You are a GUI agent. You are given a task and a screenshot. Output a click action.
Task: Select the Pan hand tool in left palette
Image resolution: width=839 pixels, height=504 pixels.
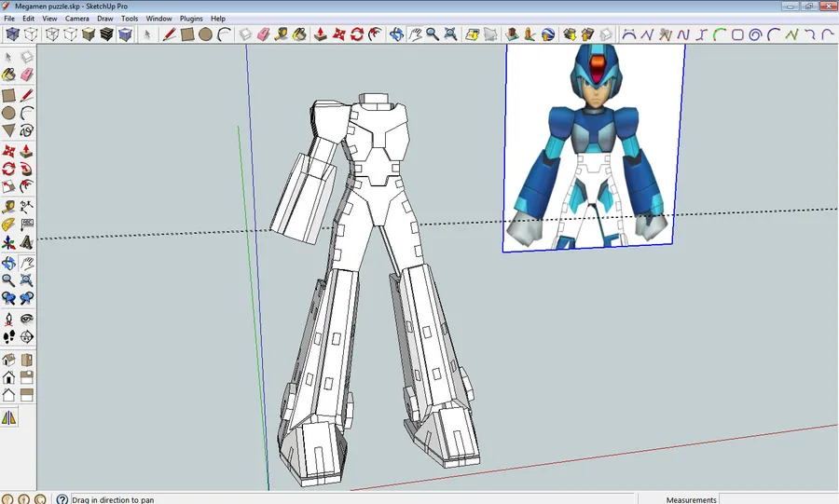coord(26,263)
